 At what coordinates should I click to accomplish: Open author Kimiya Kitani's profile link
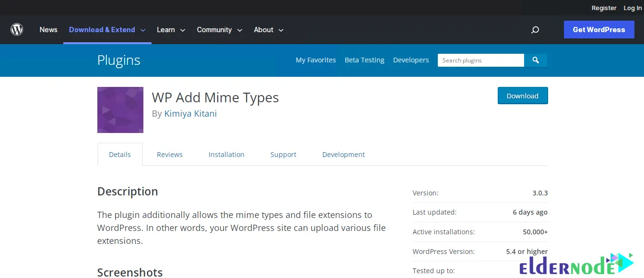pyautogui.click(x=190, y=114)
